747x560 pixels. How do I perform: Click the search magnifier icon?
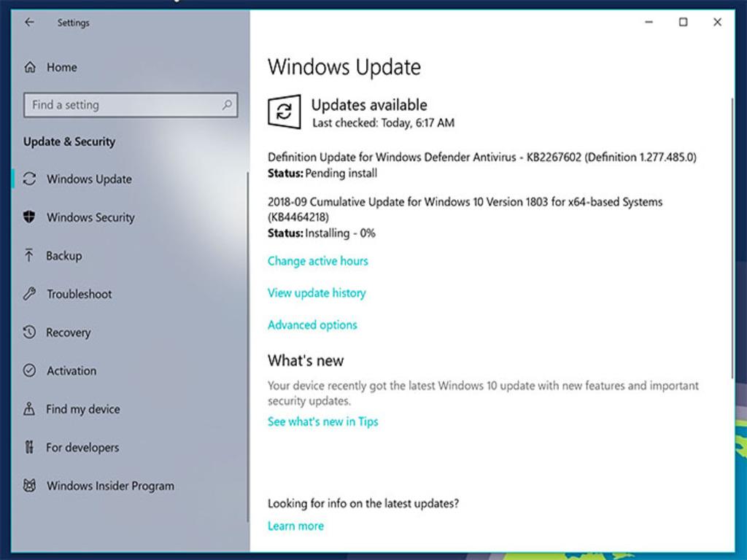coord(227,105)
